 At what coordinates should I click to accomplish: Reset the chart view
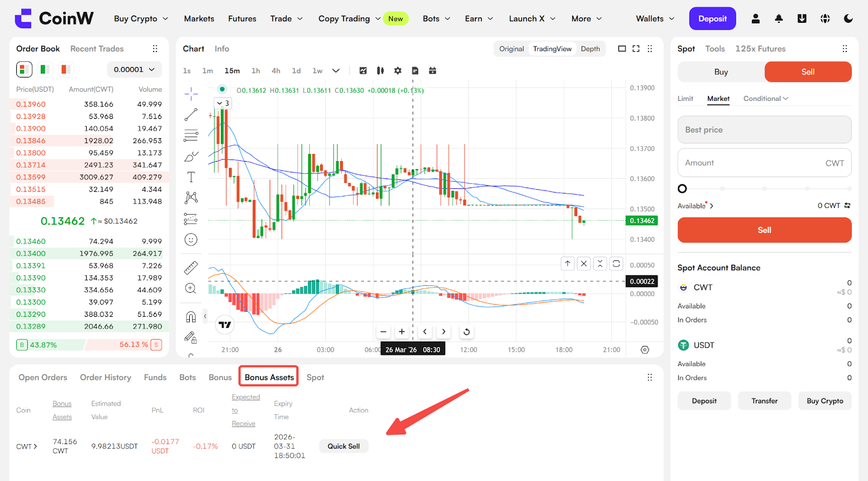pyautogui.click(x=467, y=332)
